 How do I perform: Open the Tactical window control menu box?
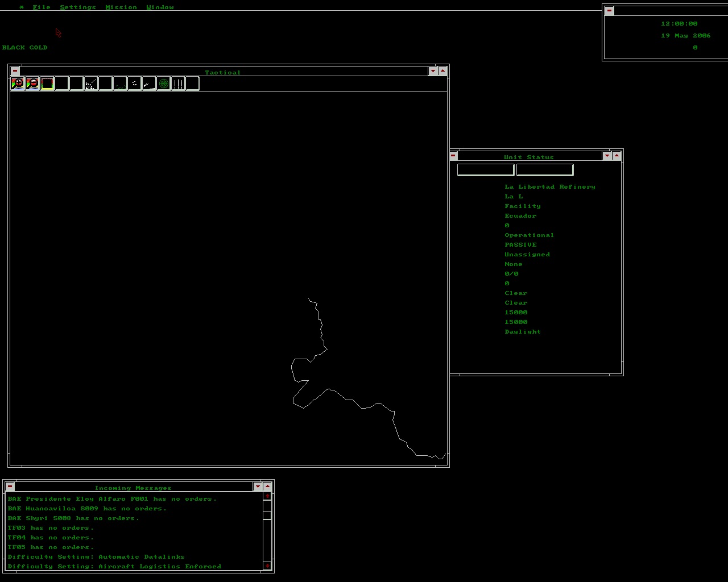point(15,71)
